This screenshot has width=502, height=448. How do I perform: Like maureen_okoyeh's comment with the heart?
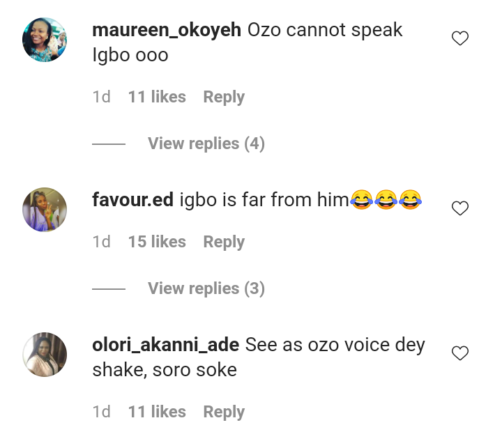click(x=460, y=39)
